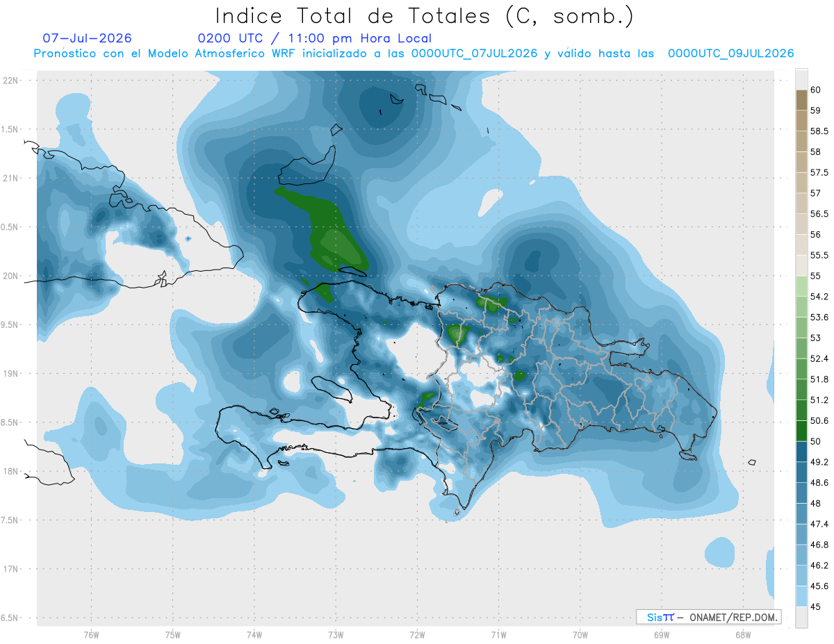Click the "0200 UTC / 11:00 pm Hora Local" text
Screen dimensions: 834x644
coord(314,38)
